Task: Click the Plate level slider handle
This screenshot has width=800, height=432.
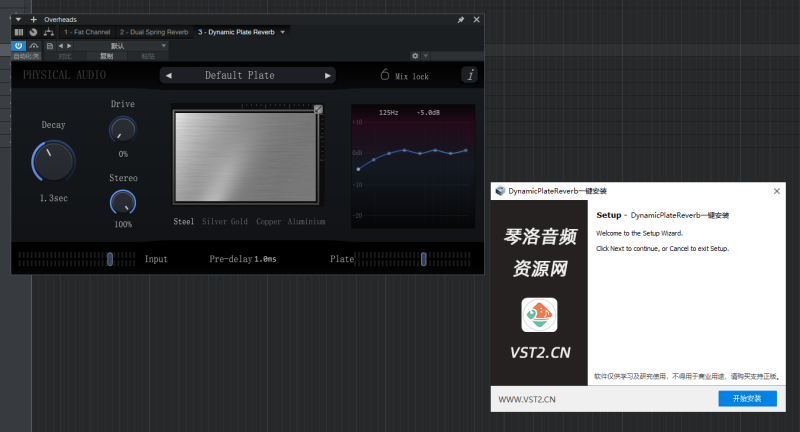Action: click(423, 259)
